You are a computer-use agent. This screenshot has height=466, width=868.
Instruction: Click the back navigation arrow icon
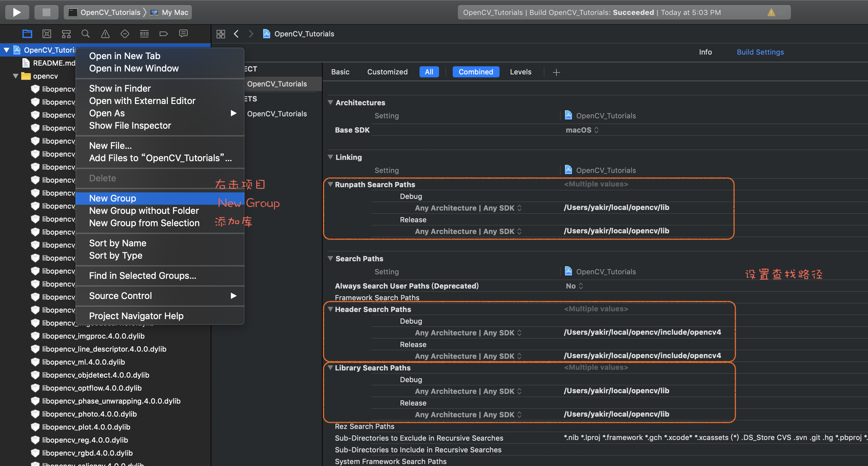236,34
